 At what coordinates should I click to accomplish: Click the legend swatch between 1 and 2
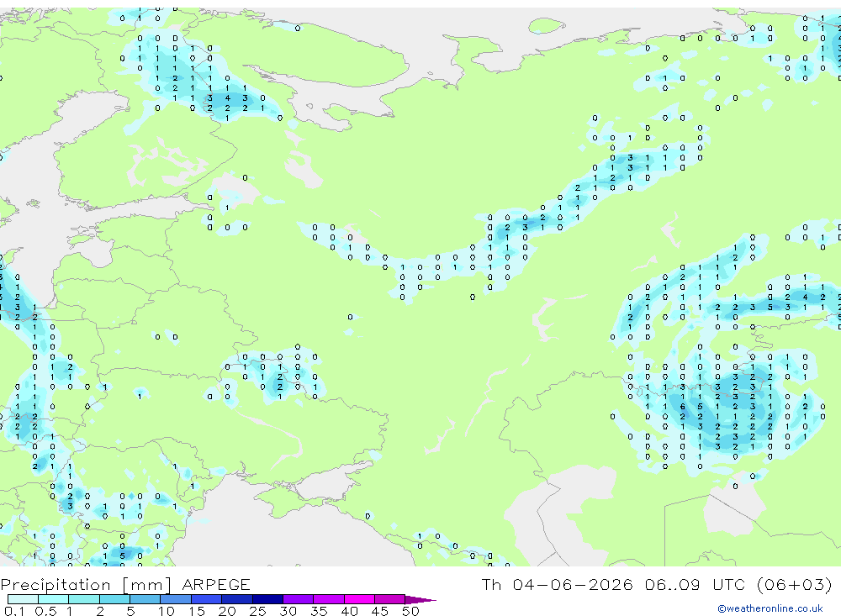(84, 599)
